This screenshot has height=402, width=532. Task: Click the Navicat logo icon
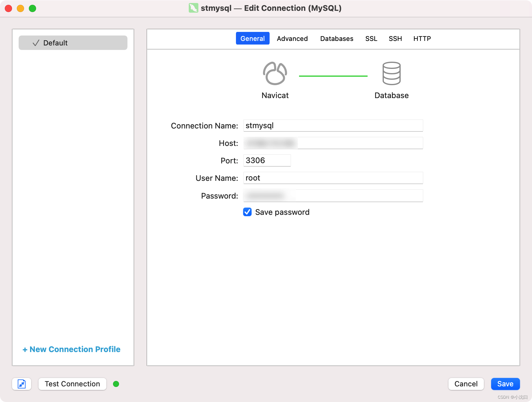coord(275,73)
